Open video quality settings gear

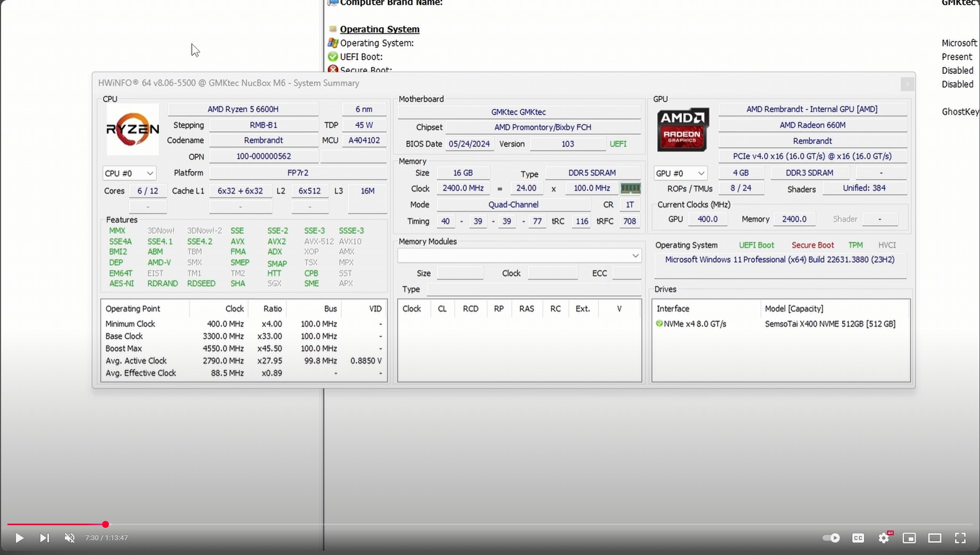[x=884, y=538]
